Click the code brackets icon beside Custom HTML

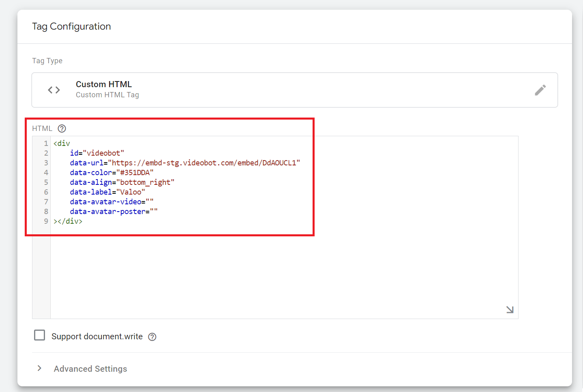54,90
